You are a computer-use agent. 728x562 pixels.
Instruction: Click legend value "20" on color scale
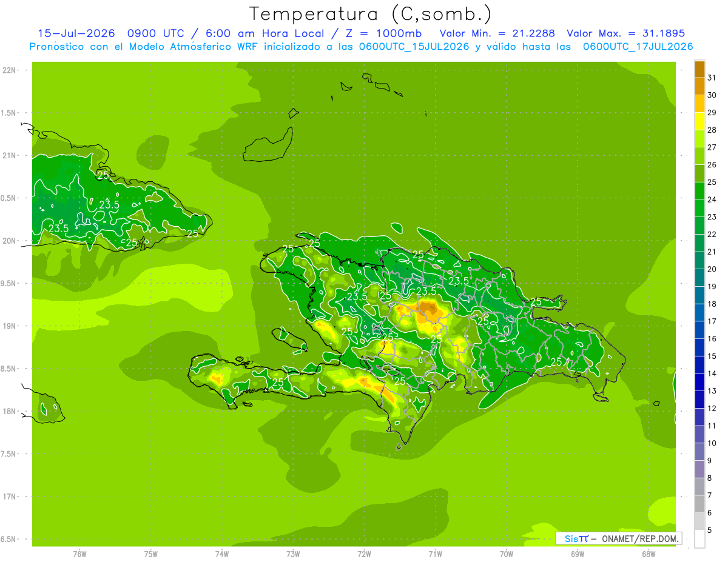click(712, 269)
